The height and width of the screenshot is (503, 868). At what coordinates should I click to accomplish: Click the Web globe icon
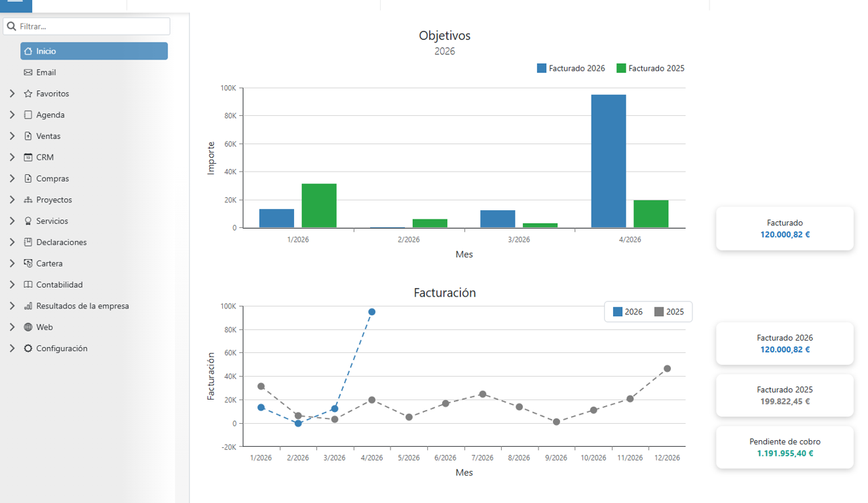[x=28, y=327]
